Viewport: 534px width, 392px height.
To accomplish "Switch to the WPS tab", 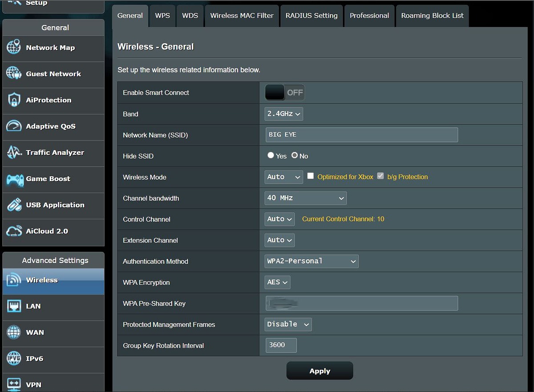I will click(162, 16).
